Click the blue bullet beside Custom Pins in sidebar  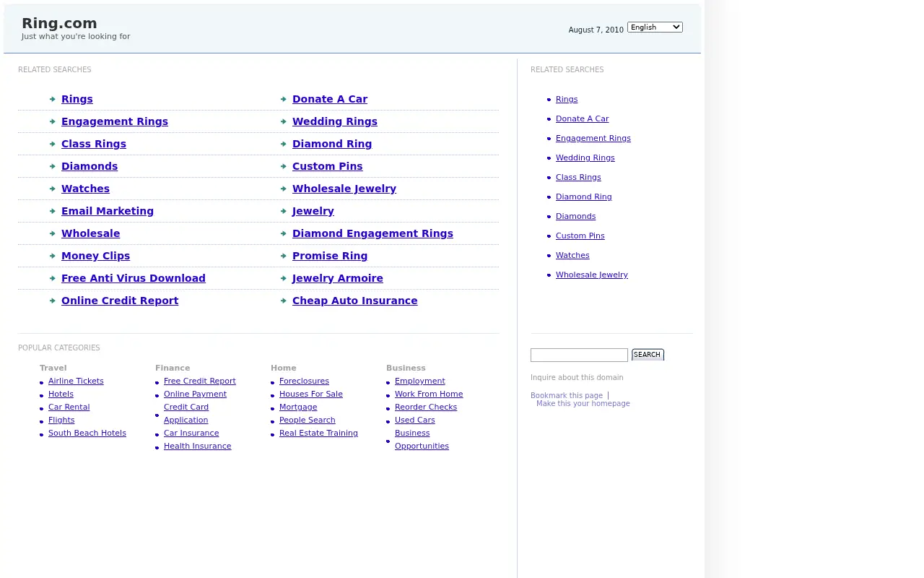point(549,236)
